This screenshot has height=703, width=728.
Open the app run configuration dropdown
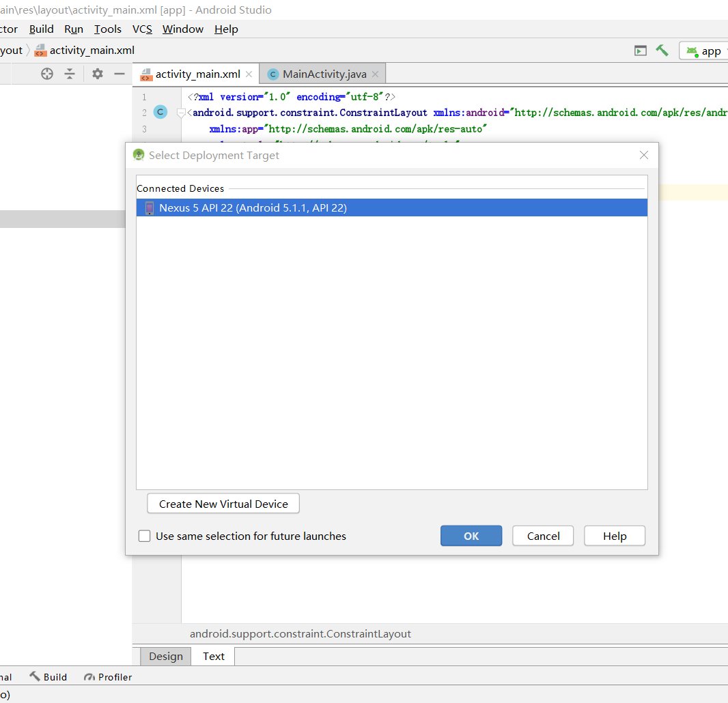point(704,51)
